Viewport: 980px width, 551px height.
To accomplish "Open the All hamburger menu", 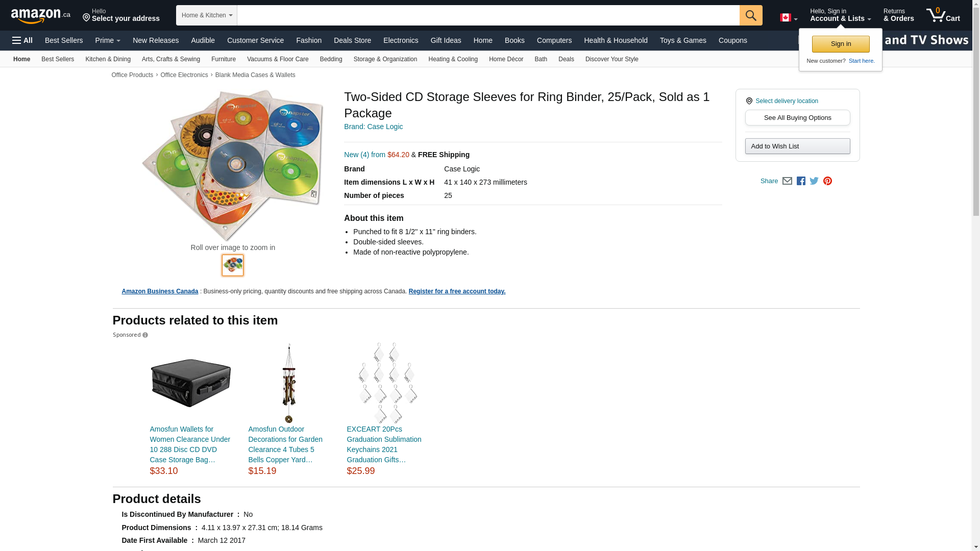I will (22, 40).
